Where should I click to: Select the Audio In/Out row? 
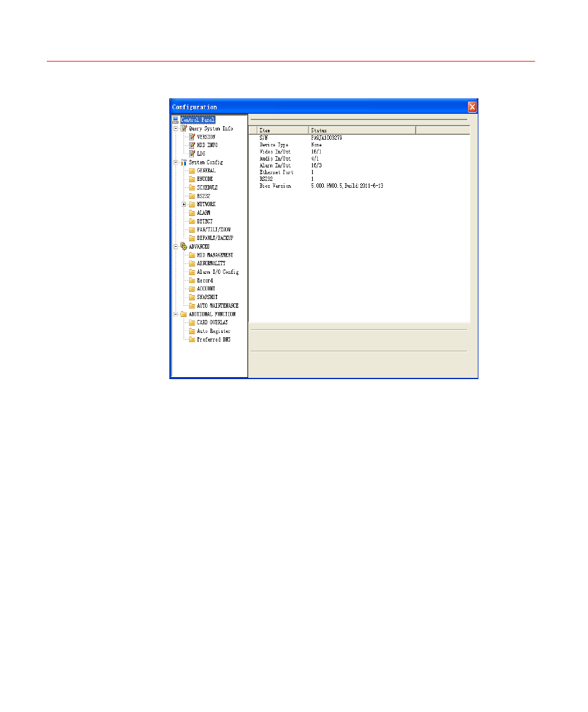(x=359, y=159)
